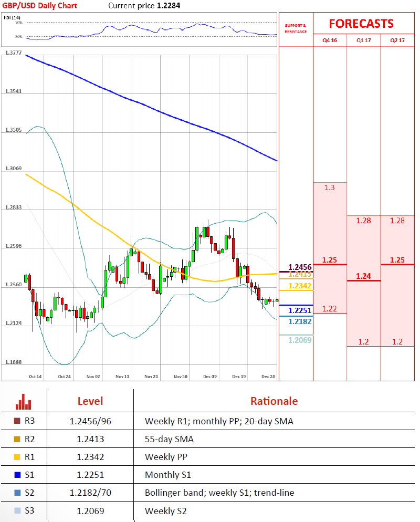Click the 1.2456 resistance level label
The image size is (420, 522).
[300, 267]
